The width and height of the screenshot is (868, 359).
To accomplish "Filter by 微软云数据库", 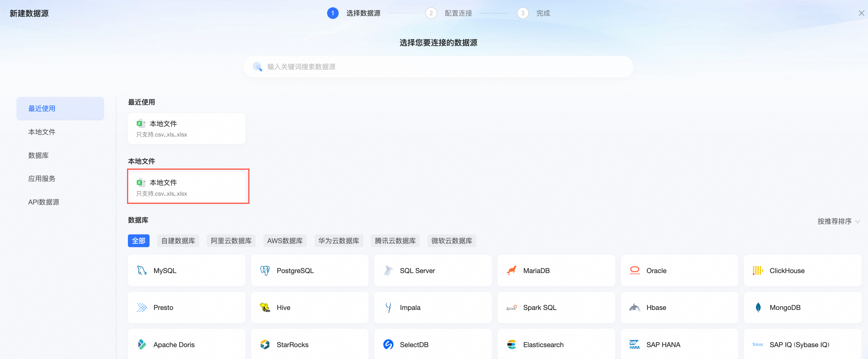I will (x=452, y=241).
